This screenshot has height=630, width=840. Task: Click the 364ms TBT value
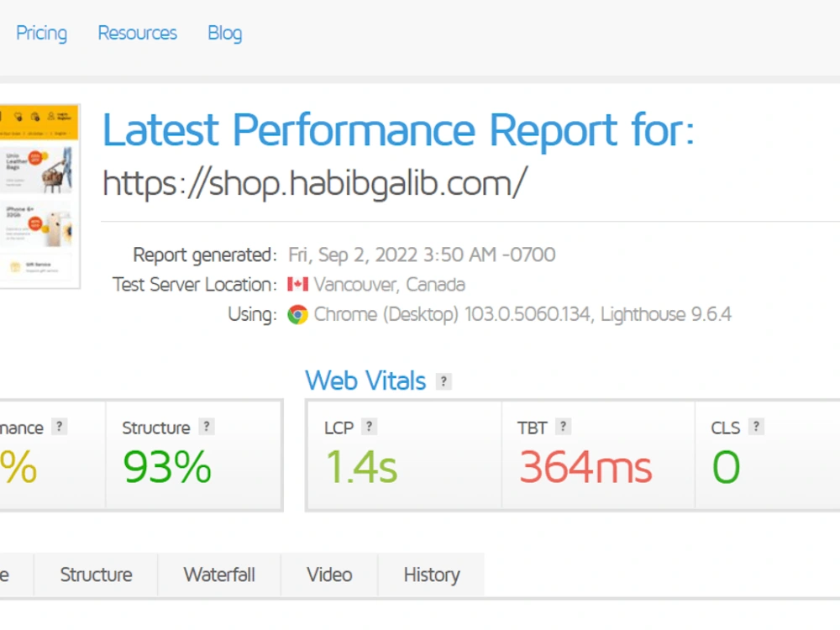[x=585, y=467]
